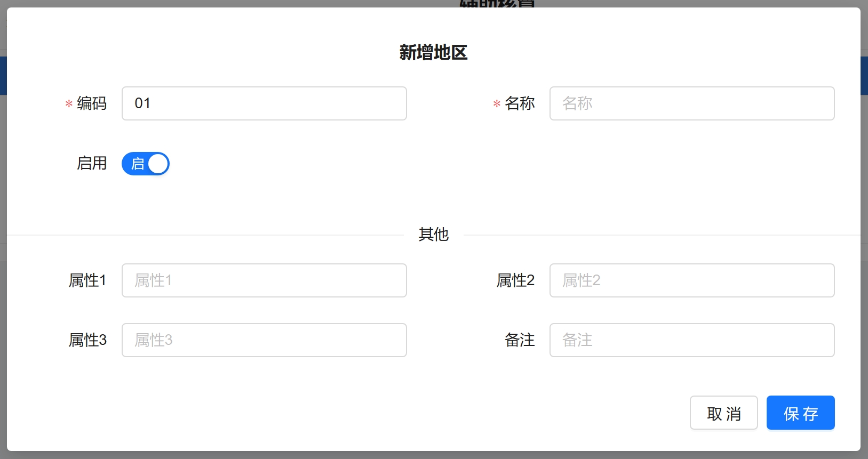
Task: Click the 新增地区 dialog title
Action: (x=433, y=53)
